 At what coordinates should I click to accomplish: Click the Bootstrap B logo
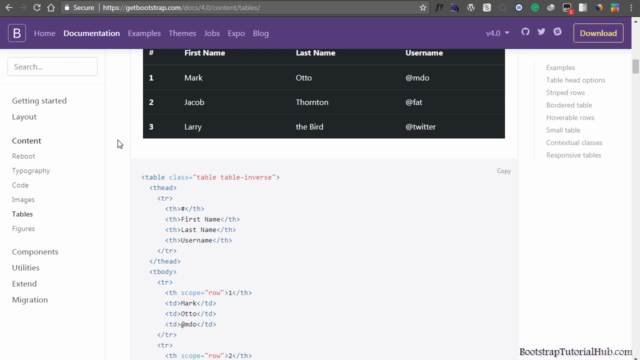[17, 33]
